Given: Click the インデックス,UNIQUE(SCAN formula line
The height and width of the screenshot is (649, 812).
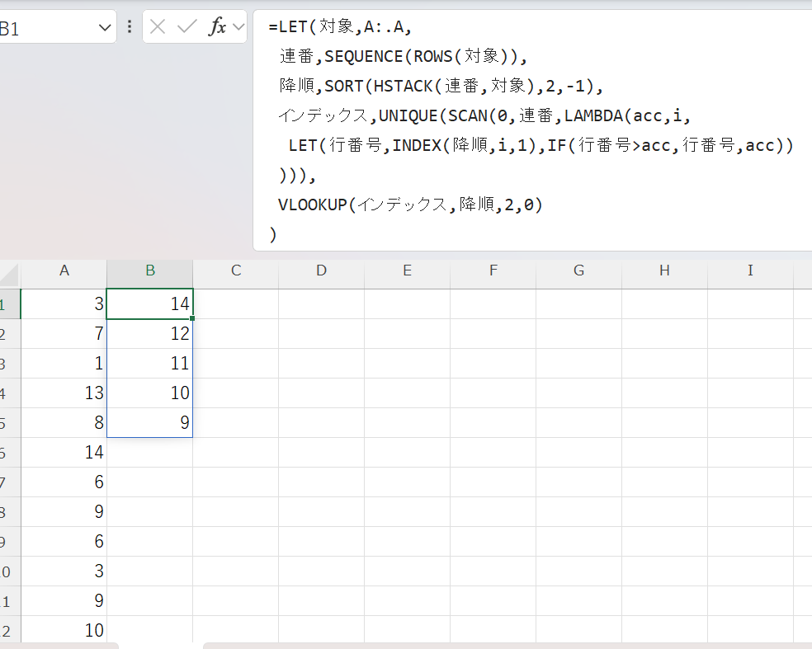Looking at the screenshot, I should (x=484, y=115).
